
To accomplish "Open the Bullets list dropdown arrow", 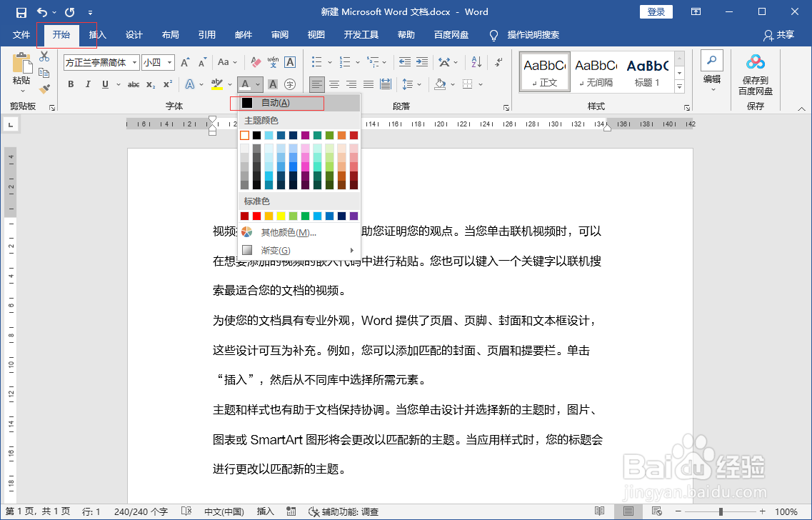I will [330, 63].
